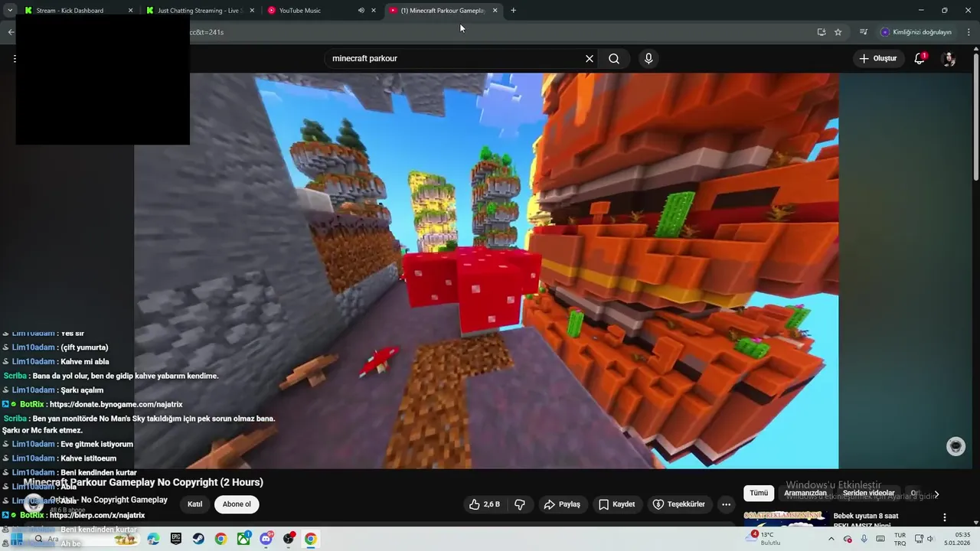This screenshot has width=980, height=551.
Task: Close the YouTube Music tab
Action: point(374,11)
